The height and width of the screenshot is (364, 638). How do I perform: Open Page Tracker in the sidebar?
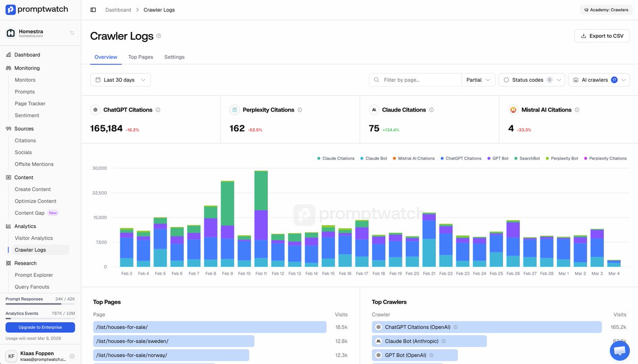[30, 104]
